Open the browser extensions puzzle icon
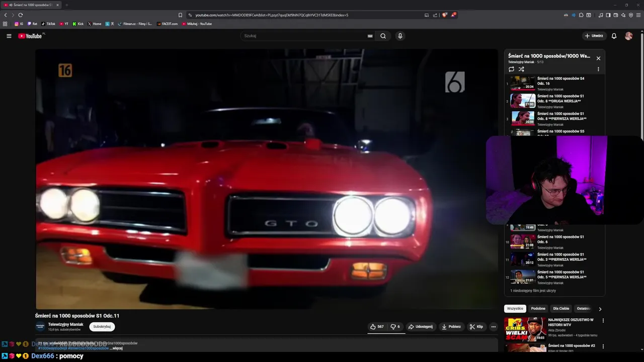The width and height of the screenshot is (644, 362). (581, 15)
